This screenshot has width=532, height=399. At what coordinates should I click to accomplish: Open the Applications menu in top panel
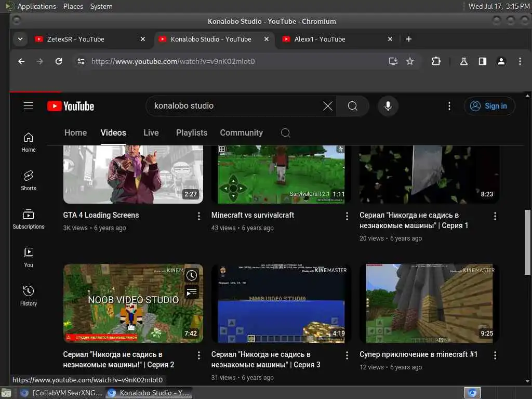click(x=37, y=6)
